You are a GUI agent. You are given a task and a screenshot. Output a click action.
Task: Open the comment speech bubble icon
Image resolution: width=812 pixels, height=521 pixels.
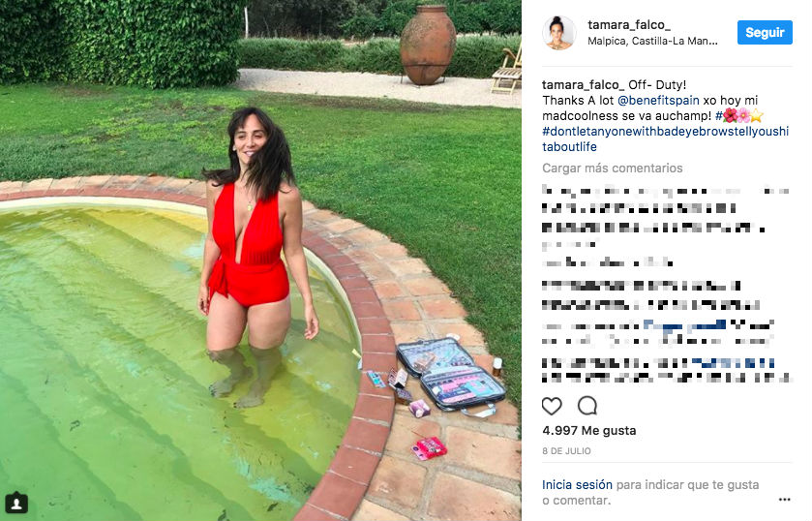[587, 406]
